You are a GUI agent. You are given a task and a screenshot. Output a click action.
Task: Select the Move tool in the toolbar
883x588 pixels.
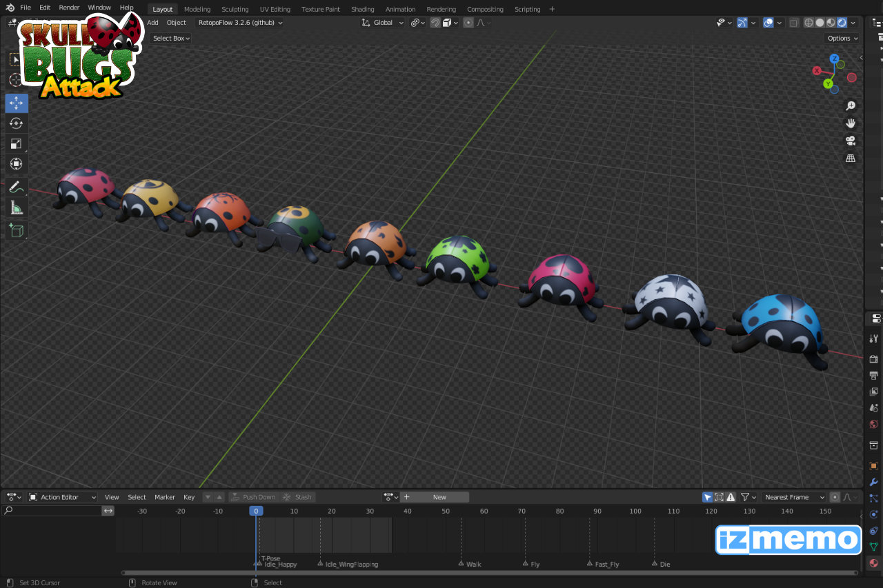(x=17, y=103)
